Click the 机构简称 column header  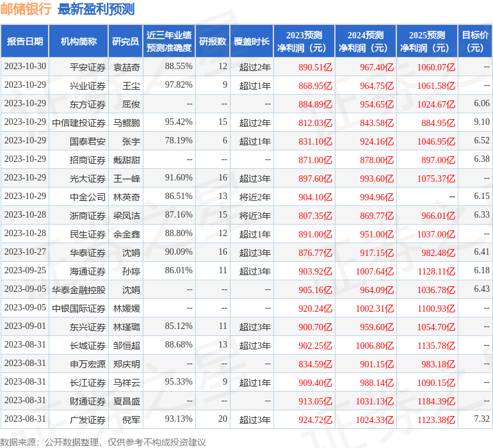coord(79,41)
